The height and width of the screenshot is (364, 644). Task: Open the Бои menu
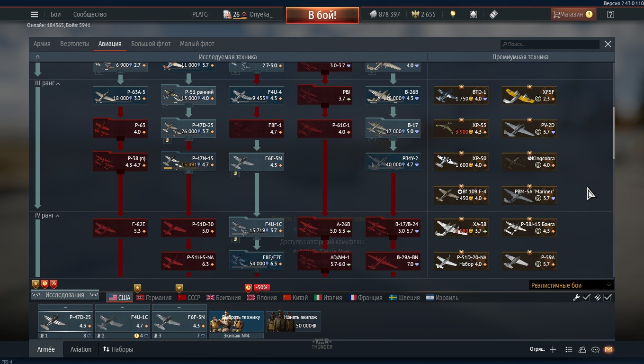(56, 14)
